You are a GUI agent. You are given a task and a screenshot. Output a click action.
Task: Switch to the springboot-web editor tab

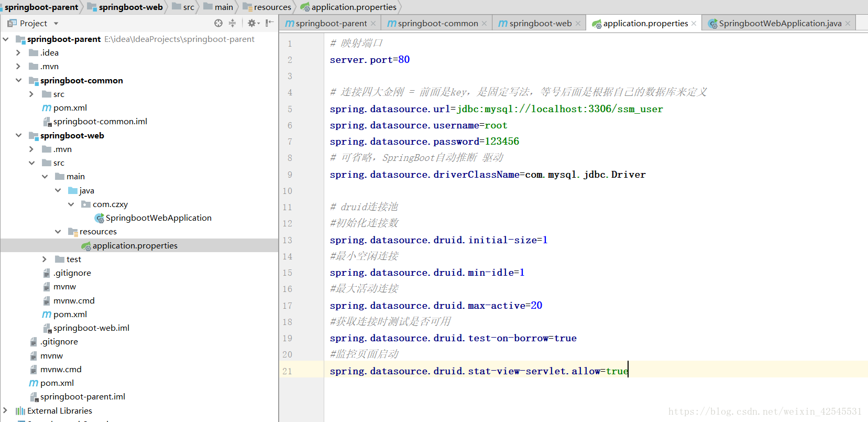click(x=540, y=24)
